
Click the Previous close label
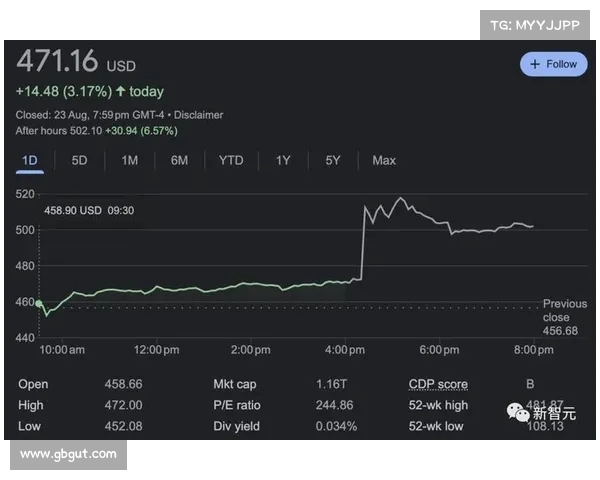click(564, 310)
